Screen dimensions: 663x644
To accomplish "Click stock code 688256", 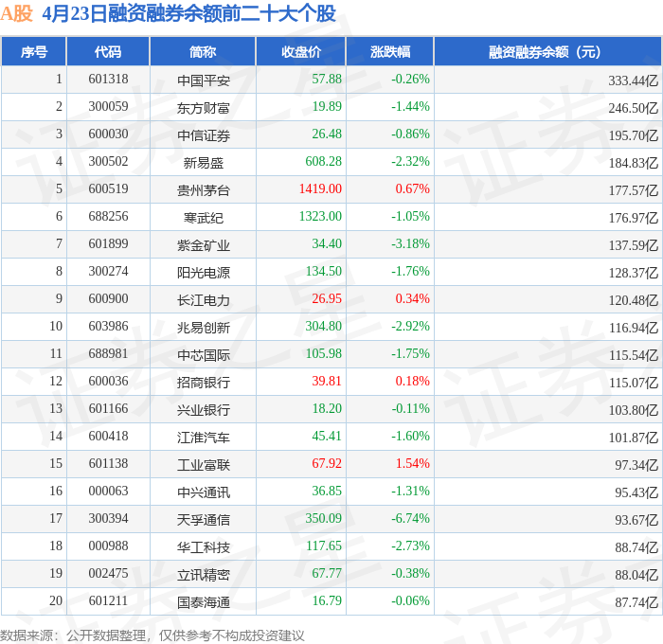I will [108, 217].
